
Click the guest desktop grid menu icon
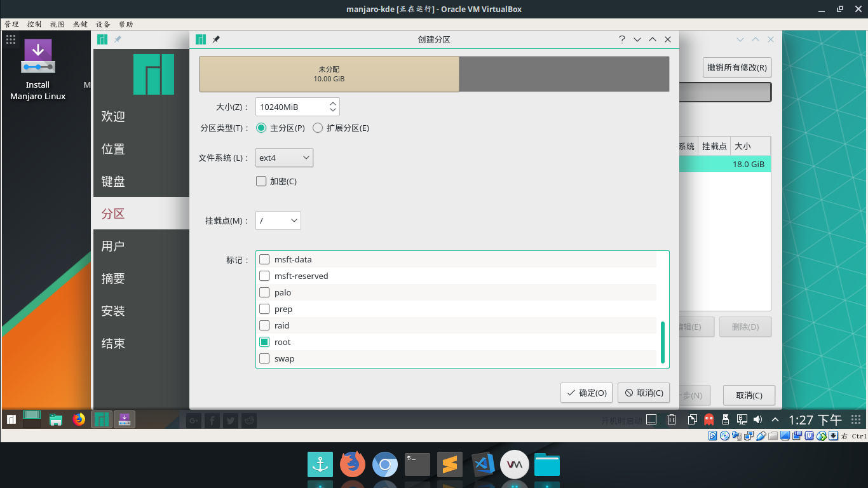[11, 39]
